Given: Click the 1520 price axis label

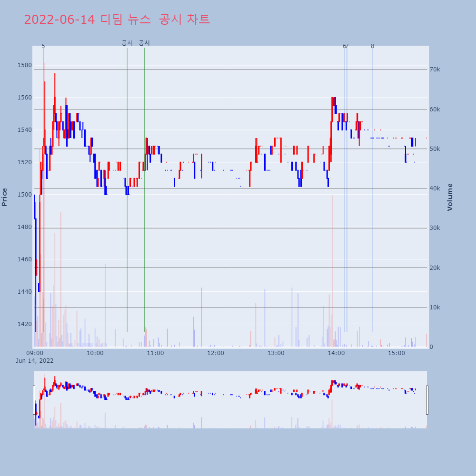Looking at the screenshot, I should [25, 162].
